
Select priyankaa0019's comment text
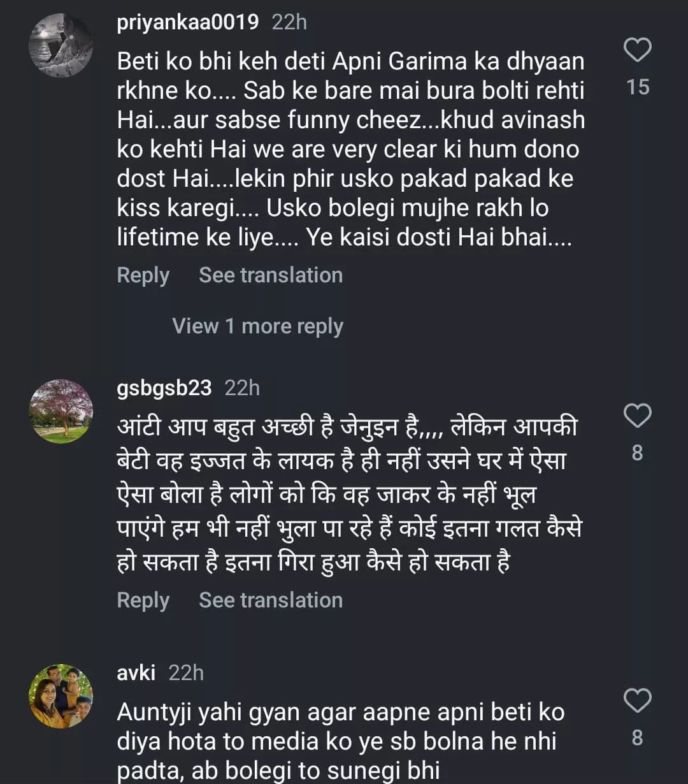350,149
